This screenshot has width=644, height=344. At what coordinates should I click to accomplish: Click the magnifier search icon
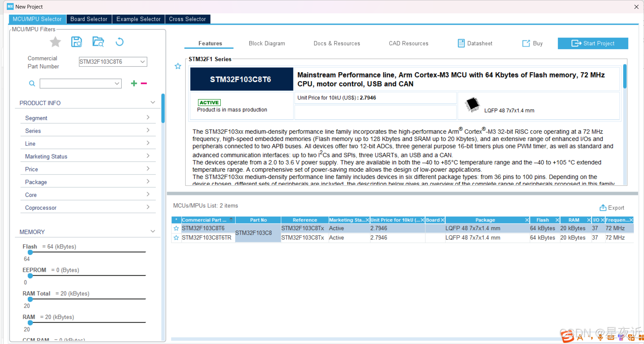[x=32, y=83]
